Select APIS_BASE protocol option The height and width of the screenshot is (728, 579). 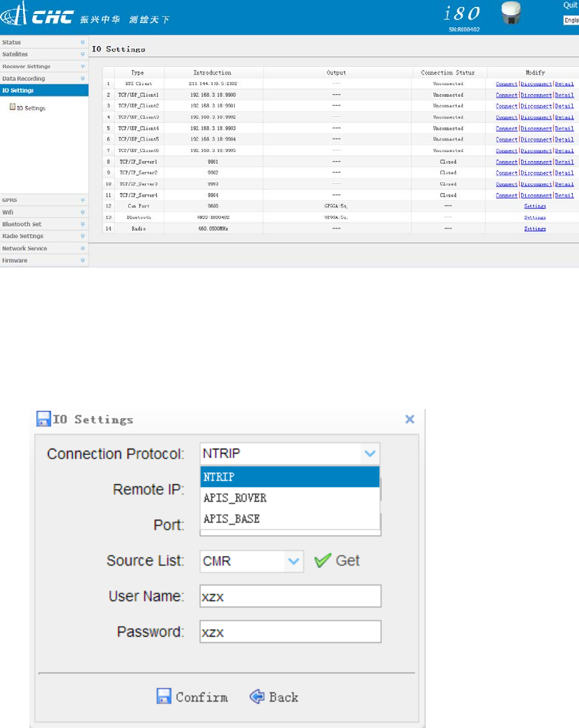[x=290, y=518]
